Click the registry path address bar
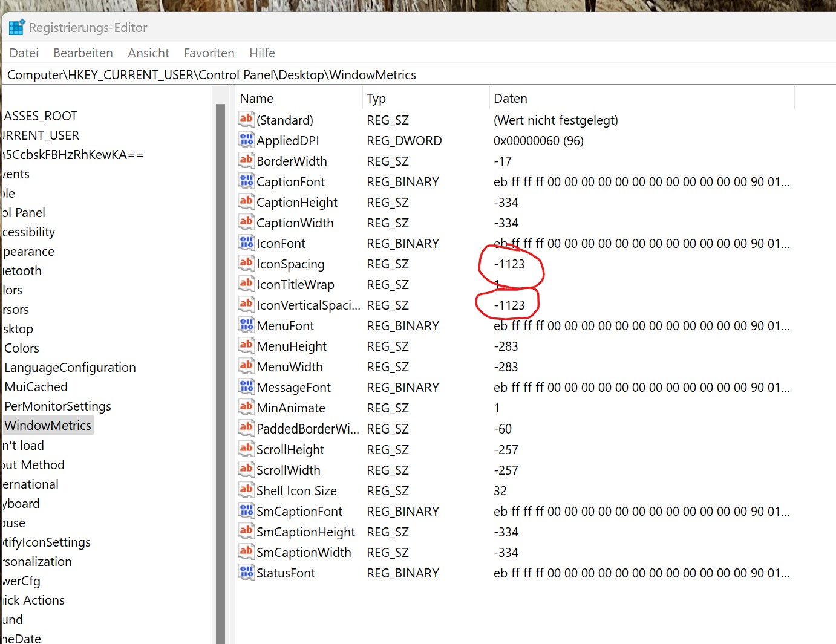Viewport: 836px width, 644px height. [x=420, y=74]
